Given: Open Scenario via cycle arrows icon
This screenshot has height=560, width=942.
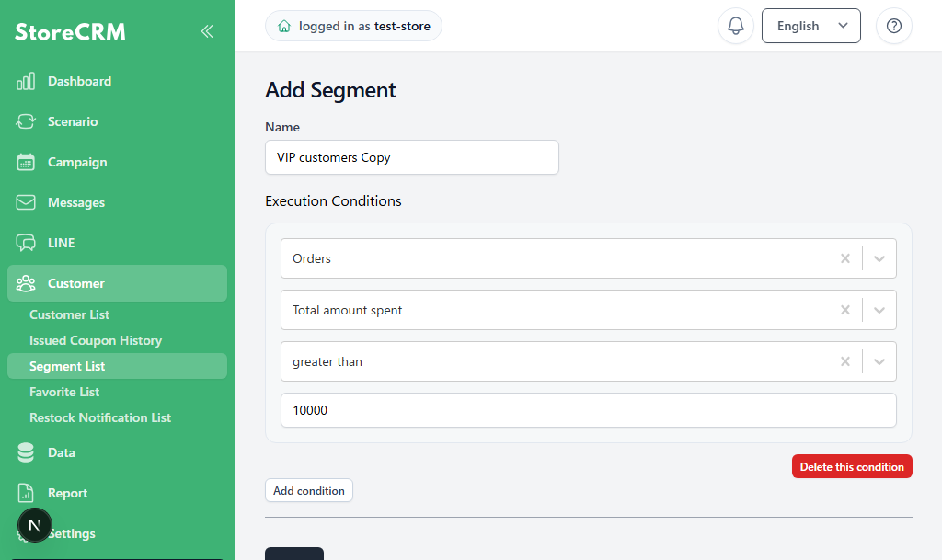Looking at the screenshot, I should 26,121.
